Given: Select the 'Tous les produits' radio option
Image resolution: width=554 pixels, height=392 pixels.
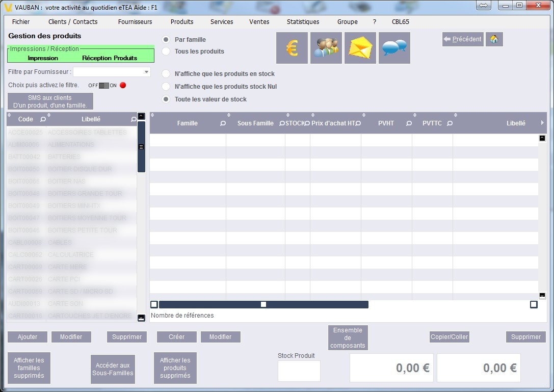Looking at the screenshot, I should [166, 51].
